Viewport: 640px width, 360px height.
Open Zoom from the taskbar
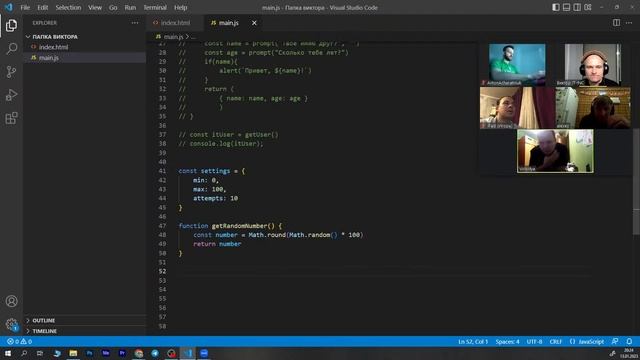tap(204, 353)
